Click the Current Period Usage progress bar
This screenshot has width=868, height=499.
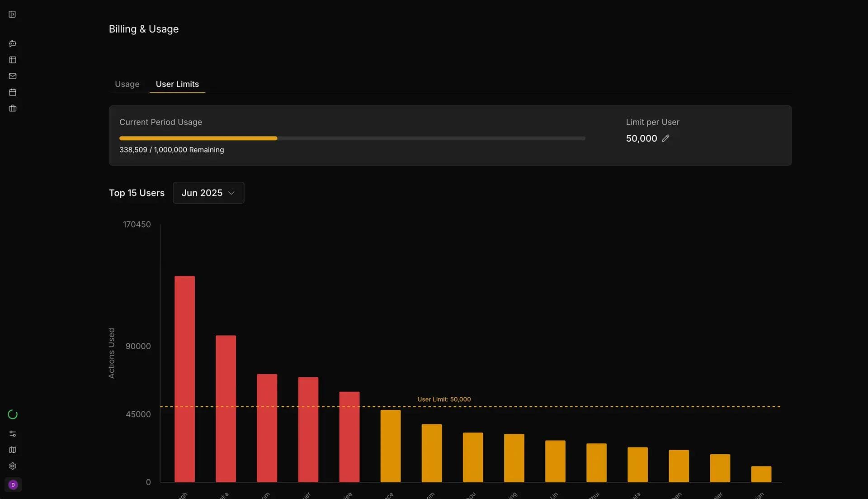(352, 138)
